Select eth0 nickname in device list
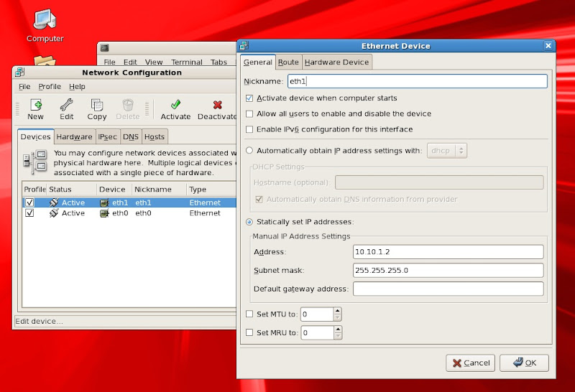This screenshot has height=392, width=575. (143, 213)
